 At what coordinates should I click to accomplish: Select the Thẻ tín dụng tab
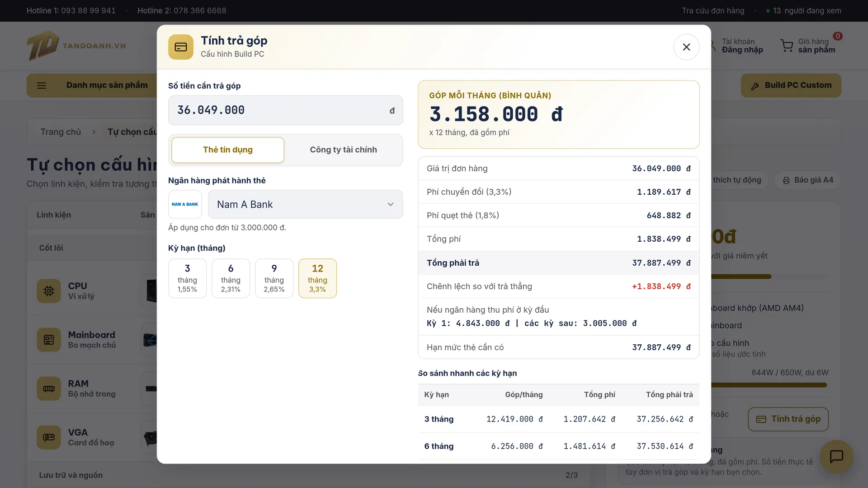coord(228,150)
